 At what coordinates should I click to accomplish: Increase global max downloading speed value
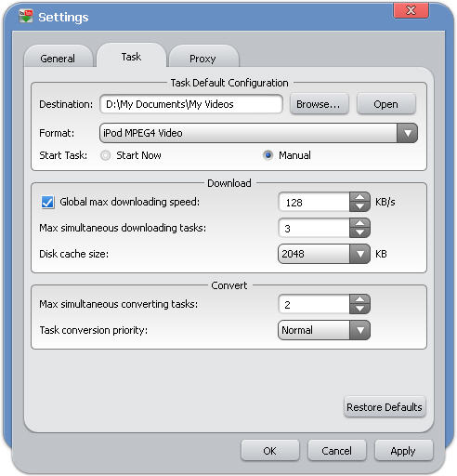[359, 197]
